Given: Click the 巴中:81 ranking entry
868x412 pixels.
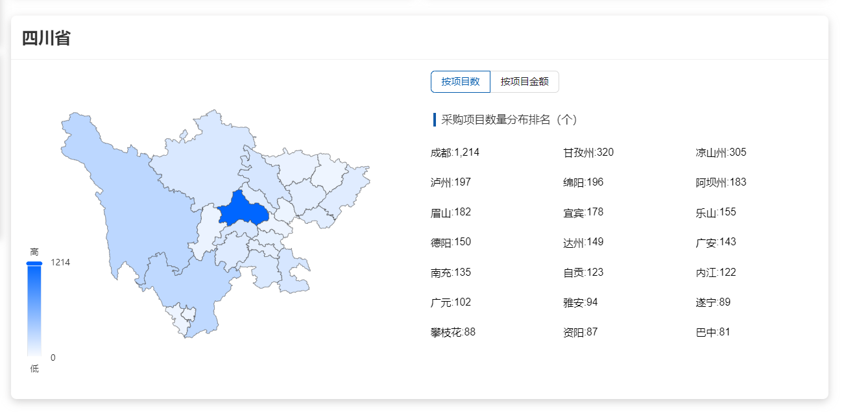Looking at the screenshot, I should (x=713, y=332).
